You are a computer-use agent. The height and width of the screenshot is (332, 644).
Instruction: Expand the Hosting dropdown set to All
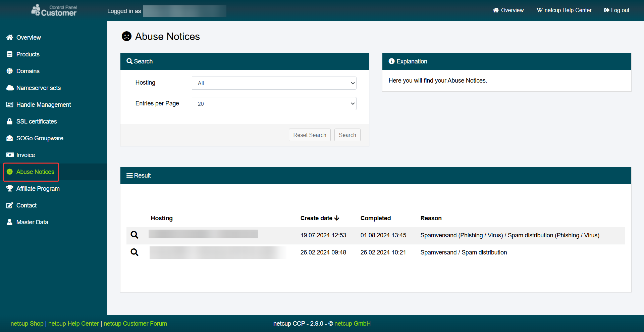(x=274, y=83)
